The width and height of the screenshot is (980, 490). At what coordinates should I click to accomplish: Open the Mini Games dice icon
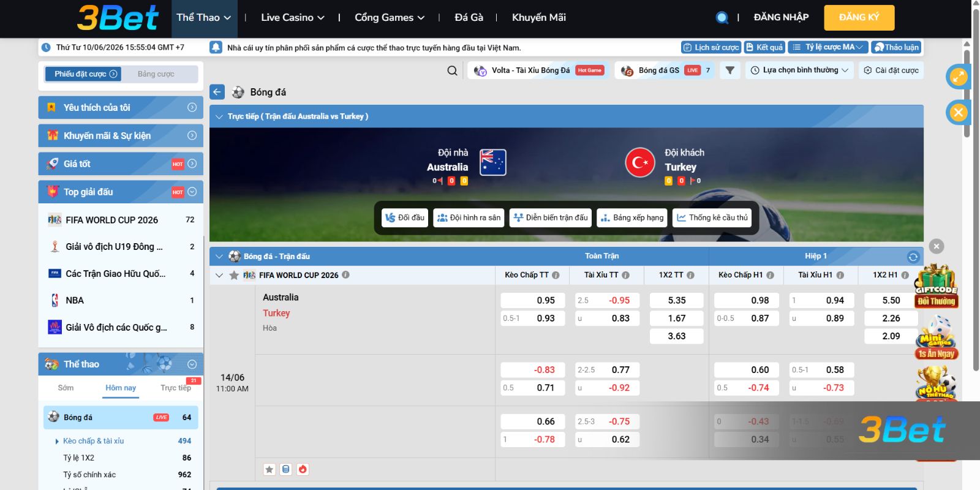[x=937, y=338]
